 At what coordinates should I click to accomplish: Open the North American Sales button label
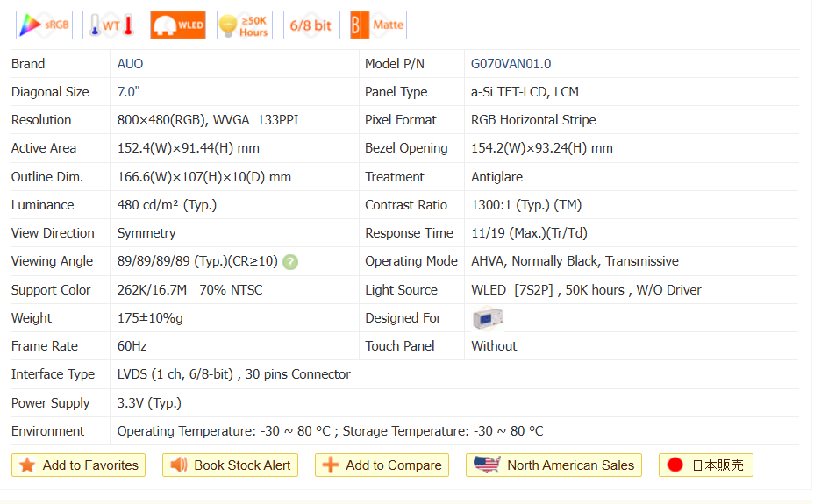coord(570,465)
